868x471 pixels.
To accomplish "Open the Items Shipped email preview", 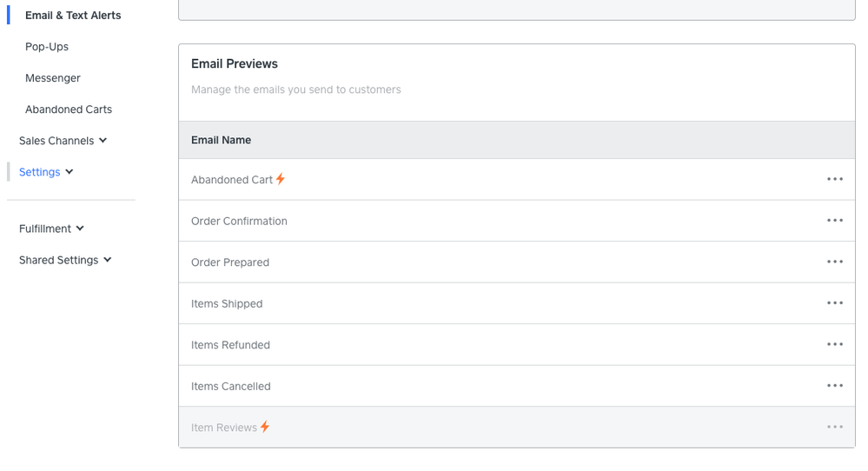I will pos(227,303).
